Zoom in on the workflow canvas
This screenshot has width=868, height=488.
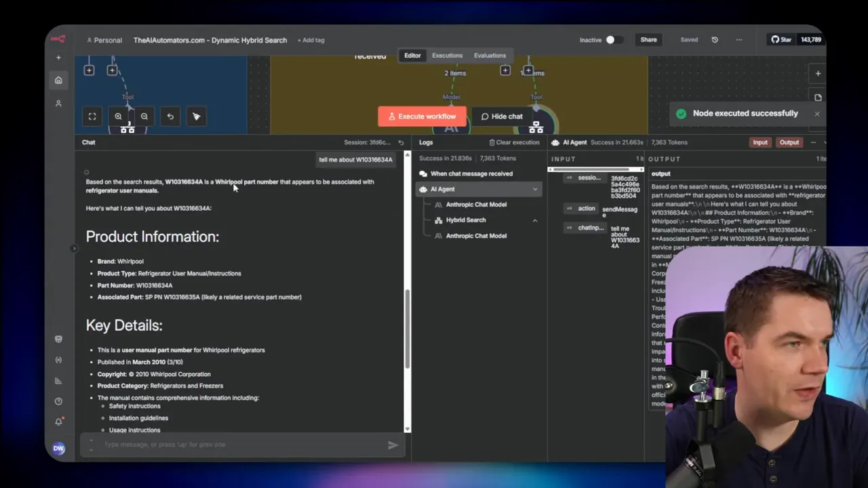click(118, 117)
